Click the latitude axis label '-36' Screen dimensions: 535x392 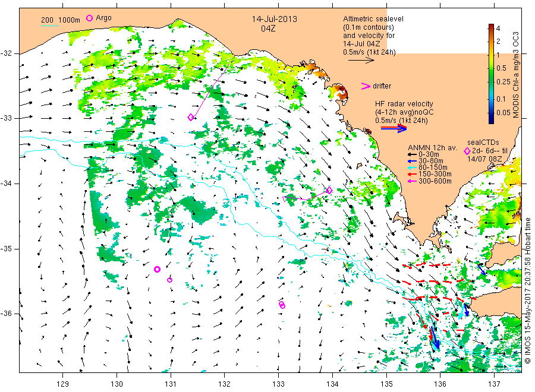[x=6, y=314]
